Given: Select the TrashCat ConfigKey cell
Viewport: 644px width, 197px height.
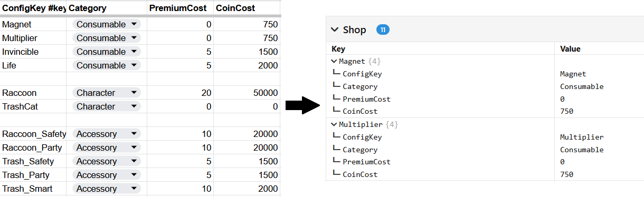Looking at the screenshot, I should pos(33,106).
